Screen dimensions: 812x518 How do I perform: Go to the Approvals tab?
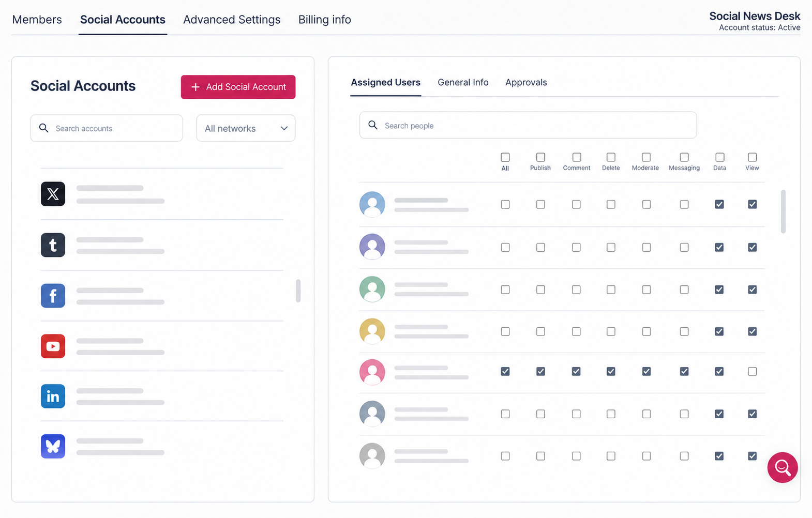tap(526, 82)
